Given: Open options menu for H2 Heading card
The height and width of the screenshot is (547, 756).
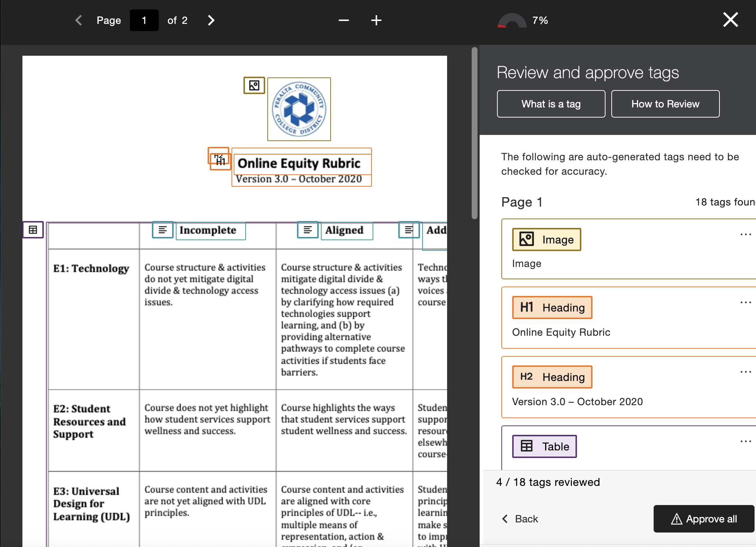Looking at the screenshot, I should 746,372.
